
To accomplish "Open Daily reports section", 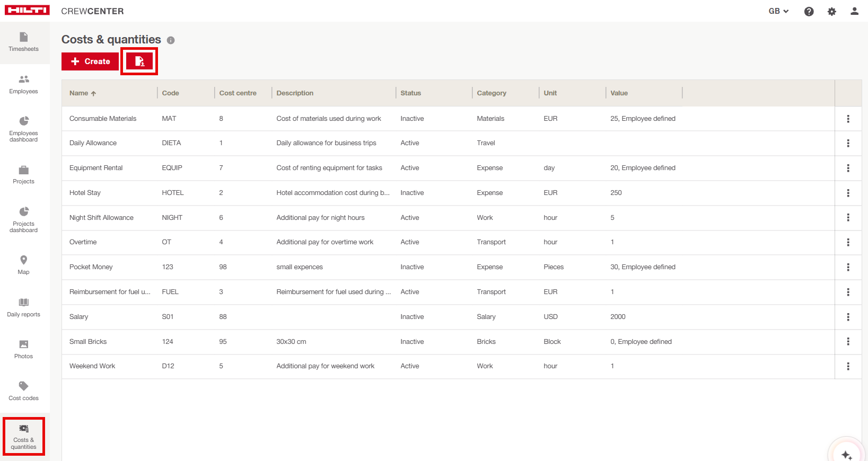I will pyautogui.click(x=24, y=307).
